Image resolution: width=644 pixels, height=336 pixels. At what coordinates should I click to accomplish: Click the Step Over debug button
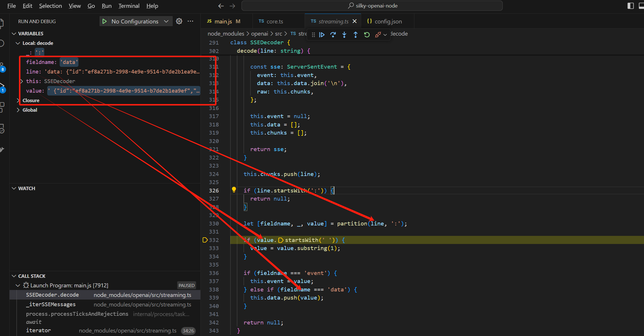(333, 35)
